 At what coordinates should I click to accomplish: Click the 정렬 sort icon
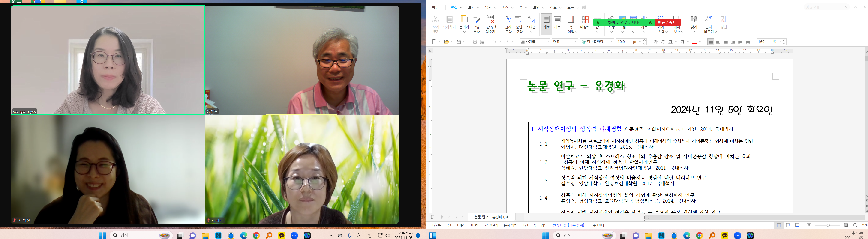point(724,19)
